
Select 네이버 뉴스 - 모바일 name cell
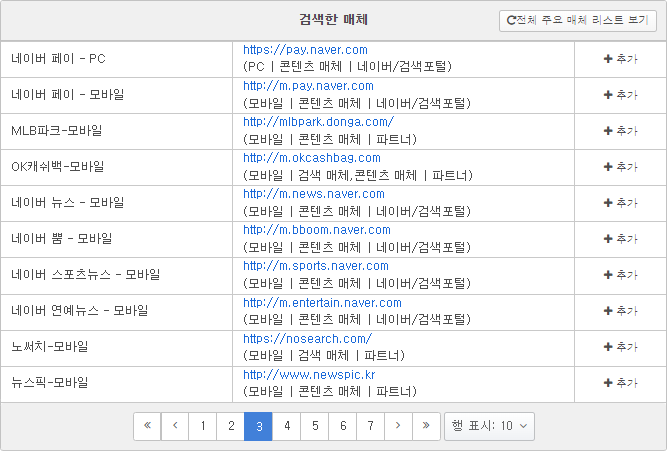point(117,203)
